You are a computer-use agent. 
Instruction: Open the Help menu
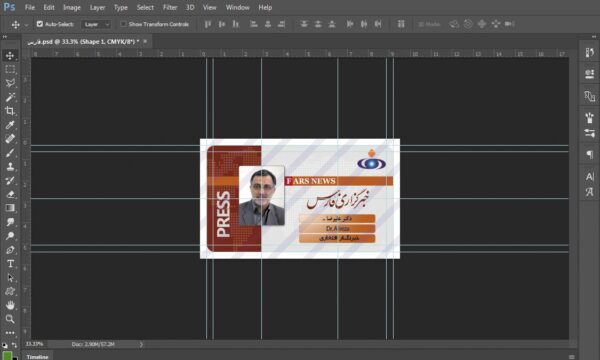click(265, 7)
